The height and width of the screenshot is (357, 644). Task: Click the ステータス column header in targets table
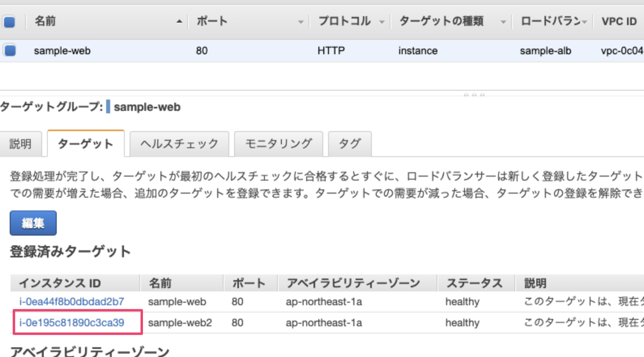point(474,283)
